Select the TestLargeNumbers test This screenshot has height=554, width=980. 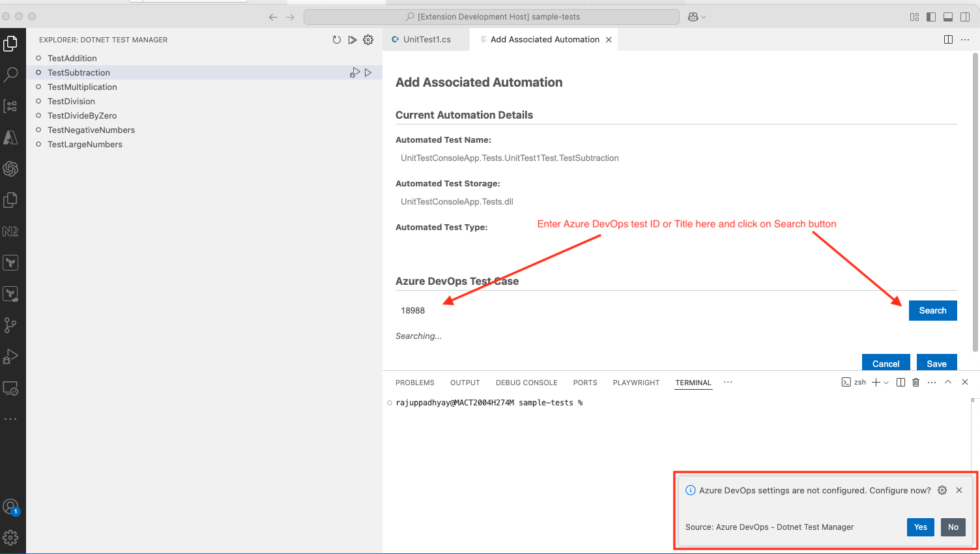(204, 144)
